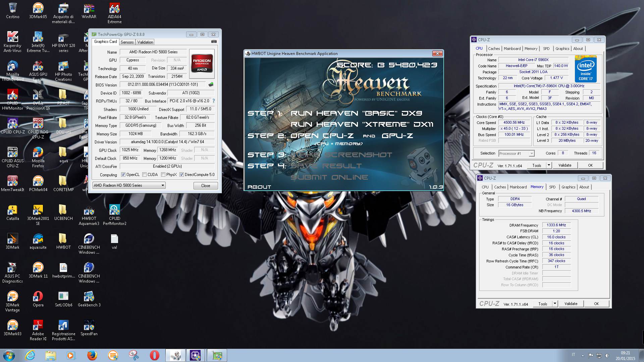Viewport: 644px width, 362px height.
Task: Open PCMark04 desktop icon
Action: tap(38, 184)
